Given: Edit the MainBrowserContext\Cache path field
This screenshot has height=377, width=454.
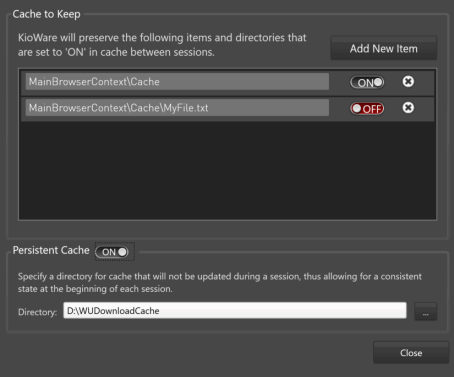Looking at the screenshot, I should click(x=177, y=82).
